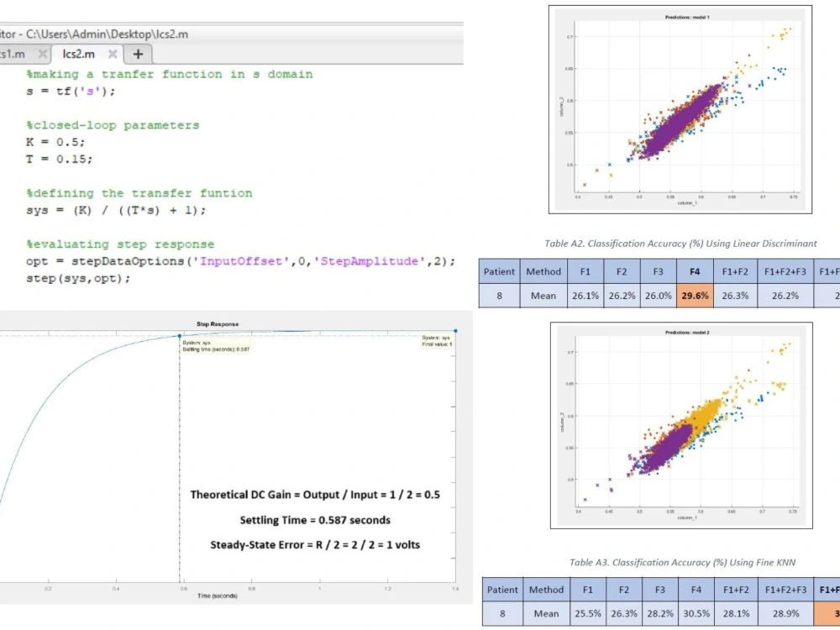This screenshot has height=630, width=840.
Task: Click the Final value: 1 annotation box
Action: pos(438,340)
